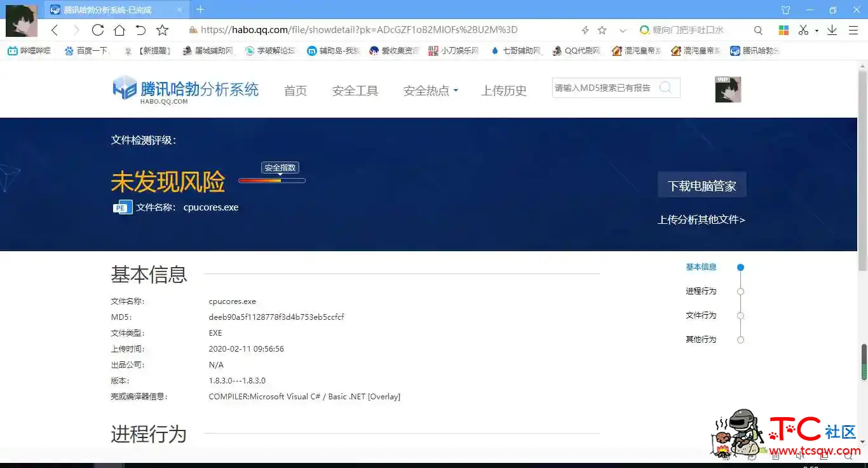Jump to 文件行为 in side navigation
The height and width of the screenshot is (468, 868).
click(x=701, y=315)
